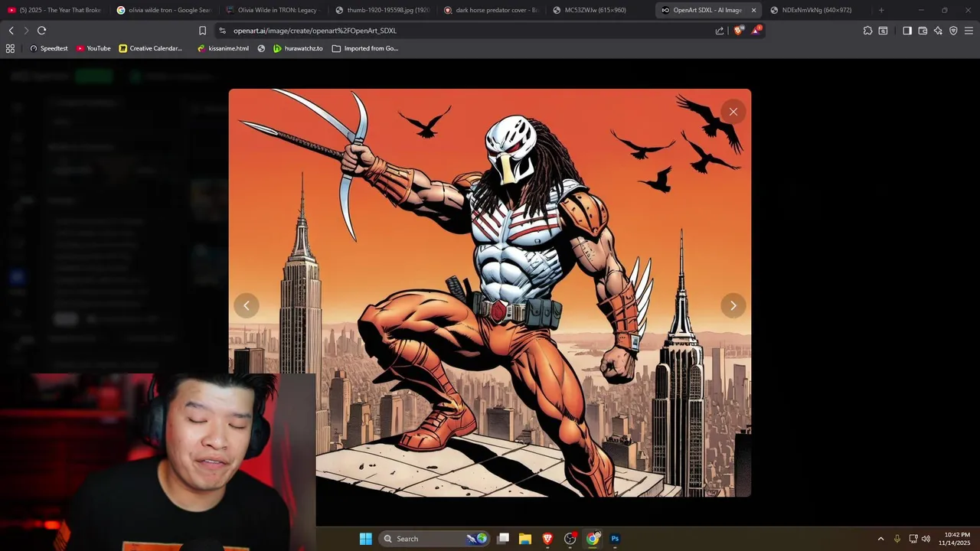Open kissanime.html bookmark
The width and height of the screenshot is (980, 551).
click(x=223, y=48)
